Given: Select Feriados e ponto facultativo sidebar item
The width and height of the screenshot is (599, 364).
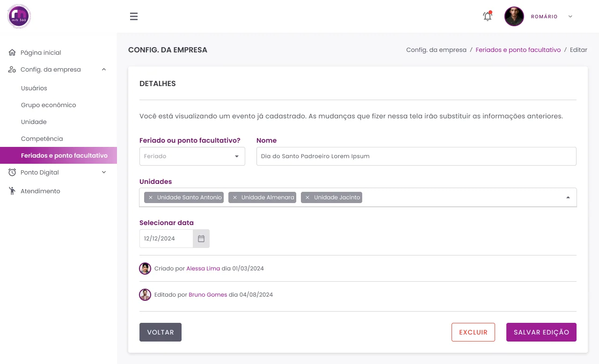Looking at the screenshot, I should click(x=58, y=155).
